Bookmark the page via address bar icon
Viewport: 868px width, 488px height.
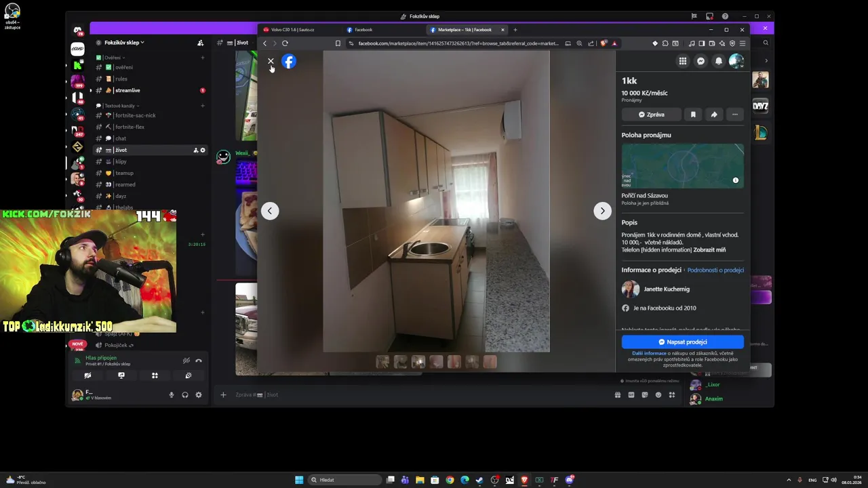pyautogui.click(x=338, y=43)
